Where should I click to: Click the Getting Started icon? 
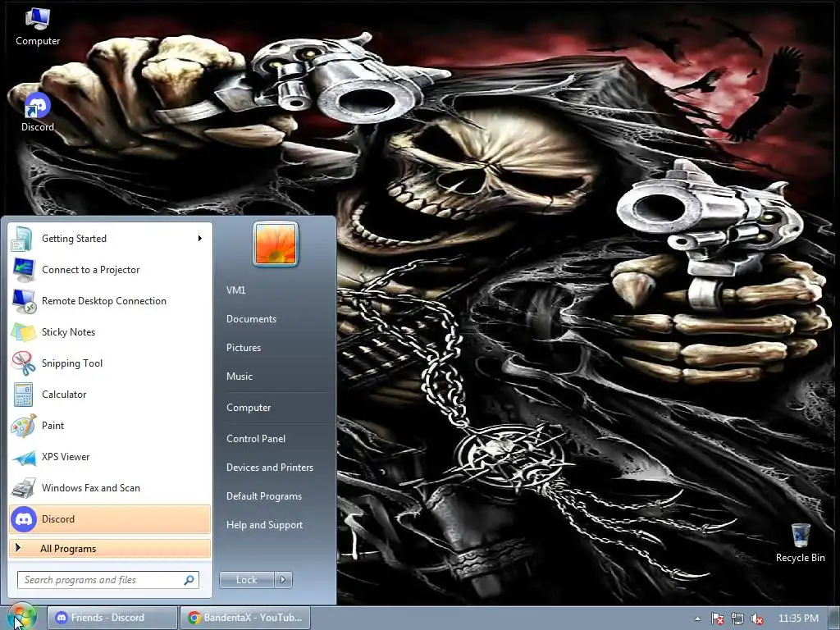pos(22,239)
